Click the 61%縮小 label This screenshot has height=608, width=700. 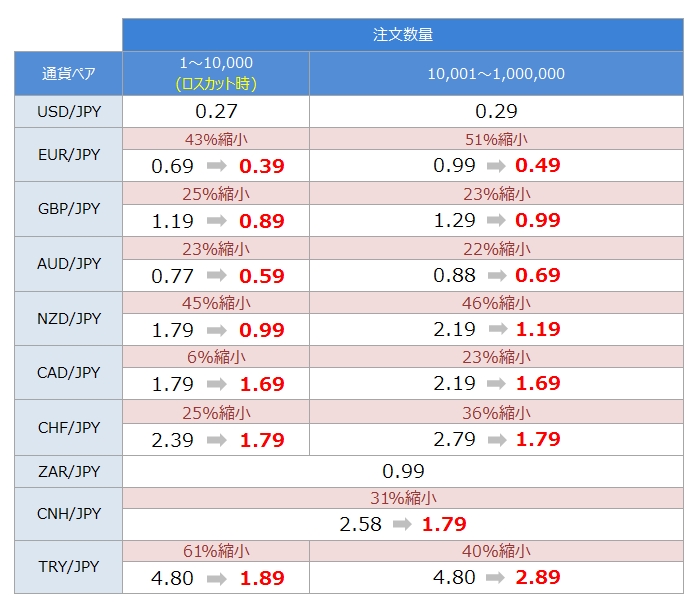click(x=216, y=551)
